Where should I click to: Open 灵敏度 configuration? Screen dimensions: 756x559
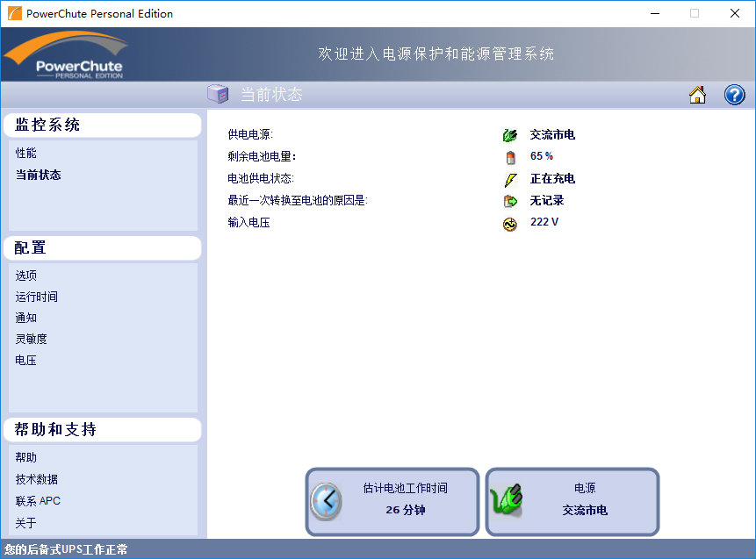[x=32, y=340]
